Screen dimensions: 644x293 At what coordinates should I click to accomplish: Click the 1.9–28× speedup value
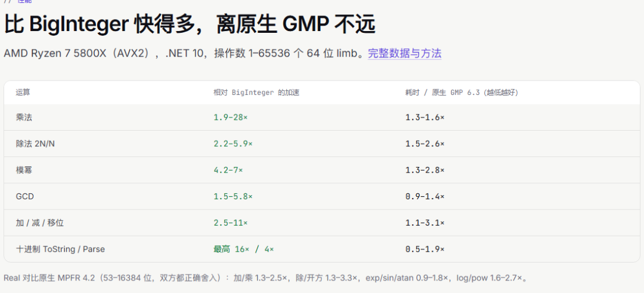pos(230,118)
